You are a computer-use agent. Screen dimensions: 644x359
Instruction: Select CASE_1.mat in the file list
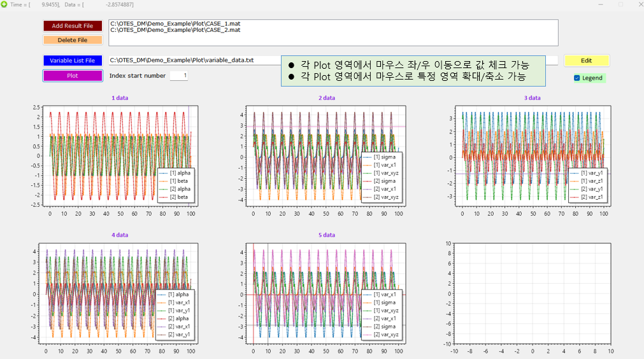[x=175, y=24]
